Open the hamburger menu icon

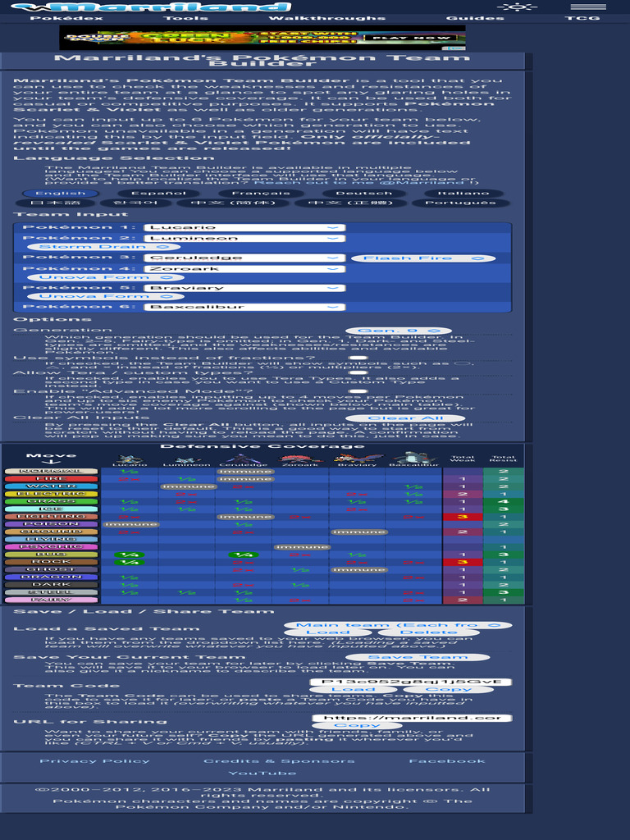click(x=588, y=7)
